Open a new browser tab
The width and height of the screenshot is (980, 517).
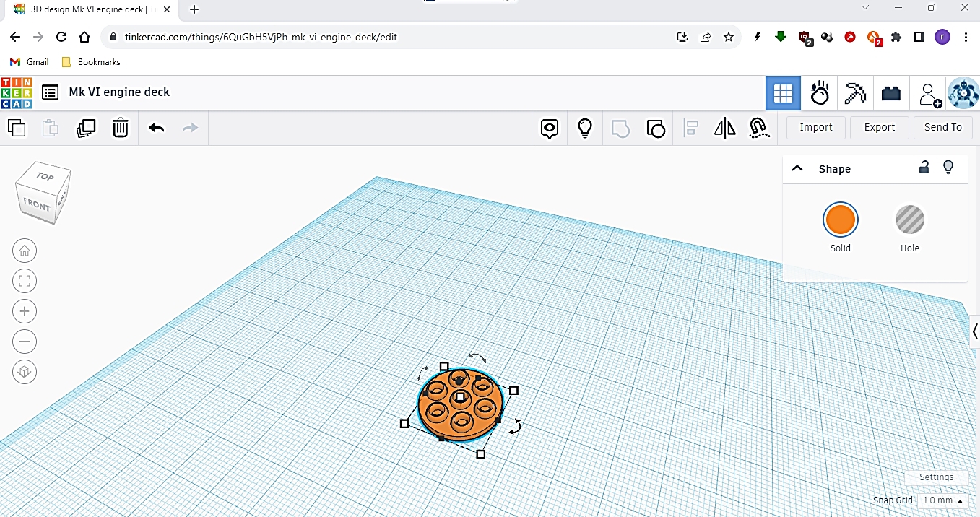(x=194, y=9)
